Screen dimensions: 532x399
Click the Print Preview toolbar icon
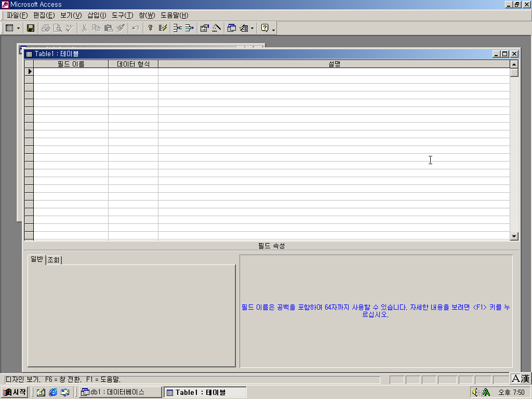coord(58,28)
